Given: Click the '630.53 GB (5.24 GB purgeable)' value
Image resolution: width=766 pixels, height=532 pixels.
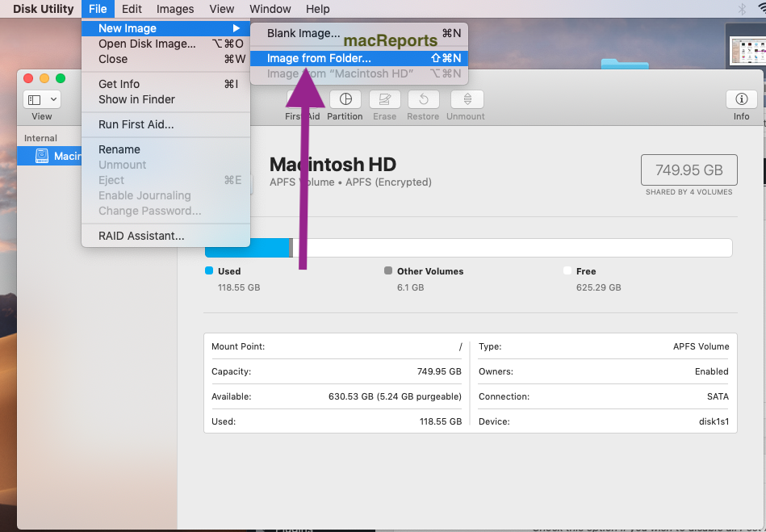Looking at the screenshot, I should [395, 396].
